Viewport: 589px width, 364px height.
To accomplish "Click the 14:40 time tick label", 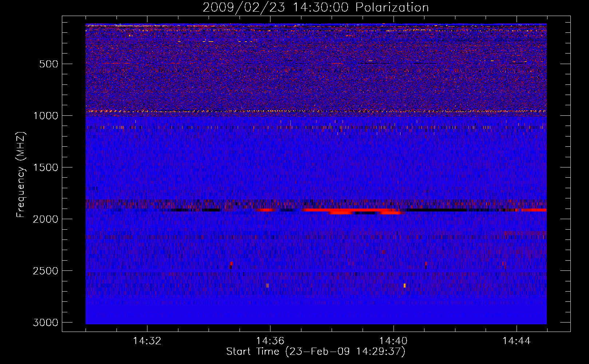I will coord(393,341).
